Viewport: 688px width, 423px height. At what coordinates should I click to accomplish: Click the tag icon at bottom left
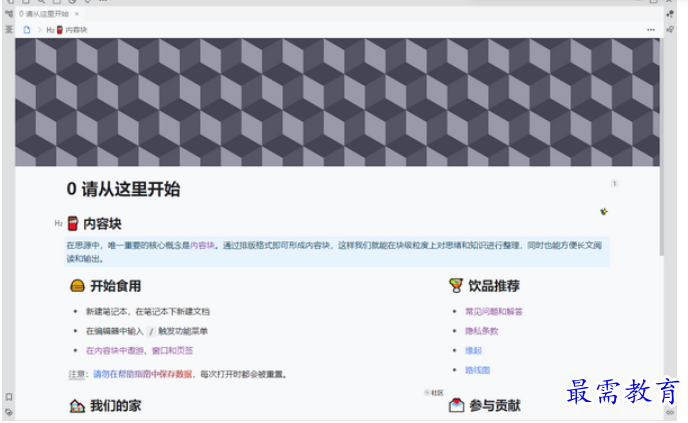tap(8, 411)
